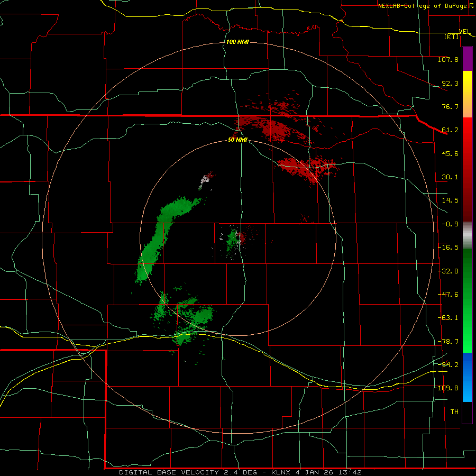Pick the blue segment of the color bar
Screen dimensions: 476x476
pyautogui.click(x=467, y=377)
